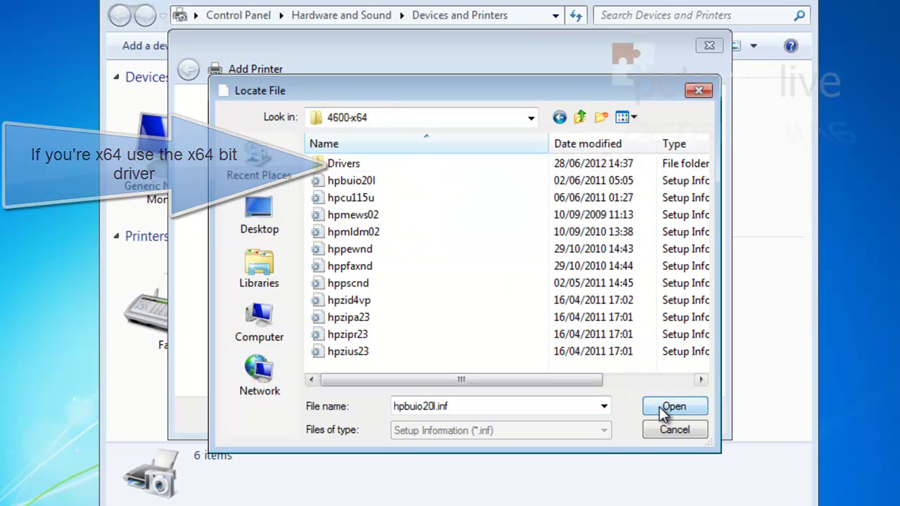Expand the Files of type dropdown
900x506 pixels.
pos(604,430)
